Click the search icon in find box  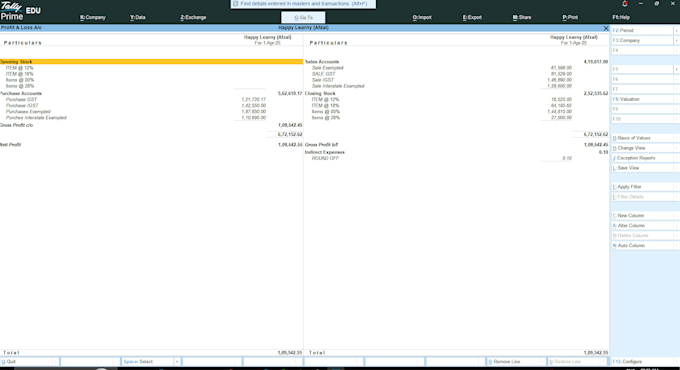click(235, 3)
